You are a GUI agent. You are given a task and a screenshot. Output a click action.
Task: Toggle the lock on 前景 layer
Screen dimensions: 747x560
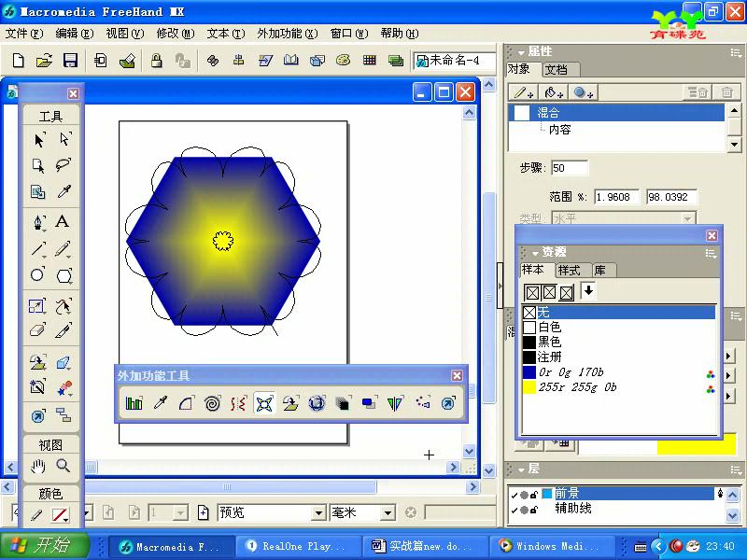[534, 495]
